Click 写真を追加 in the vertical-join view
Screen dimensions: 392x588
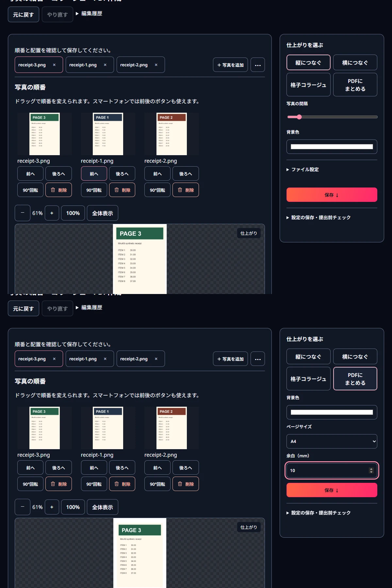click(x=230, y=65)
